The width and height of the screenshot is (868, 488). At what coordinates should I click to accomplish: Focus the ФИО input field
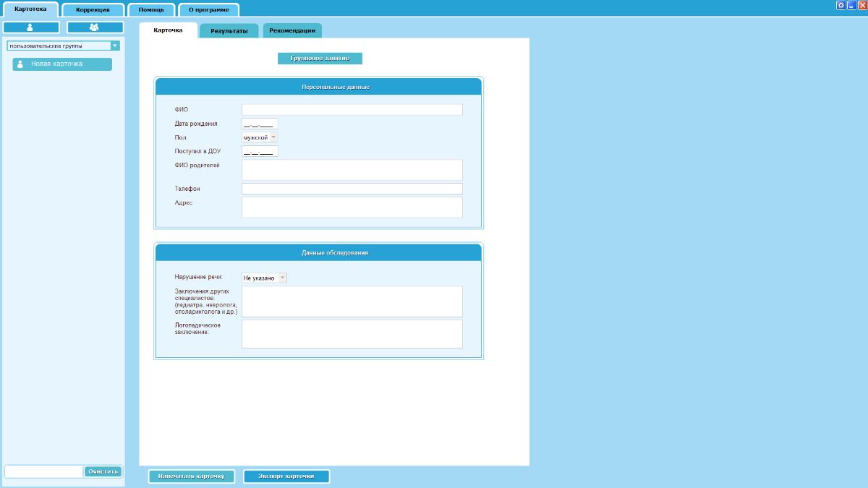tap(352, 109)
